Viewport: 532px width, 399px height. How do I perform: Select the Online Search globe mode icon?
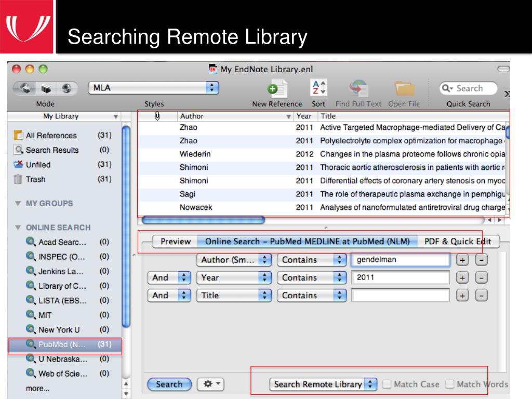click(66, 88)
